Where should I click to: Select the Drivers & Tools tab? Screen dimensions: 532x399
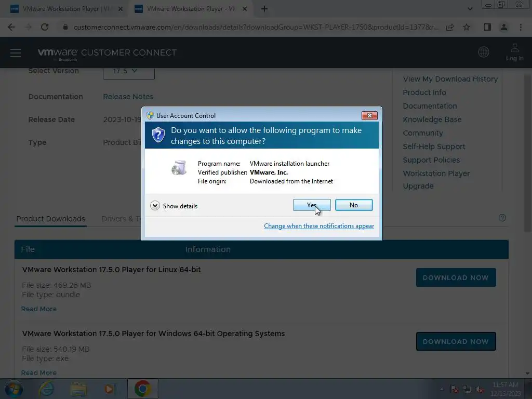[x=121, y=219]
